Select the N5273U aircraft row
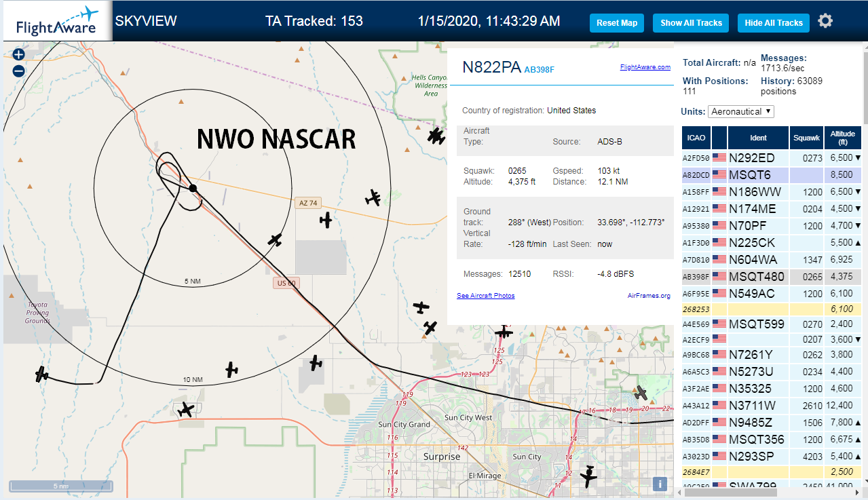868x500 pixels. 772,372
